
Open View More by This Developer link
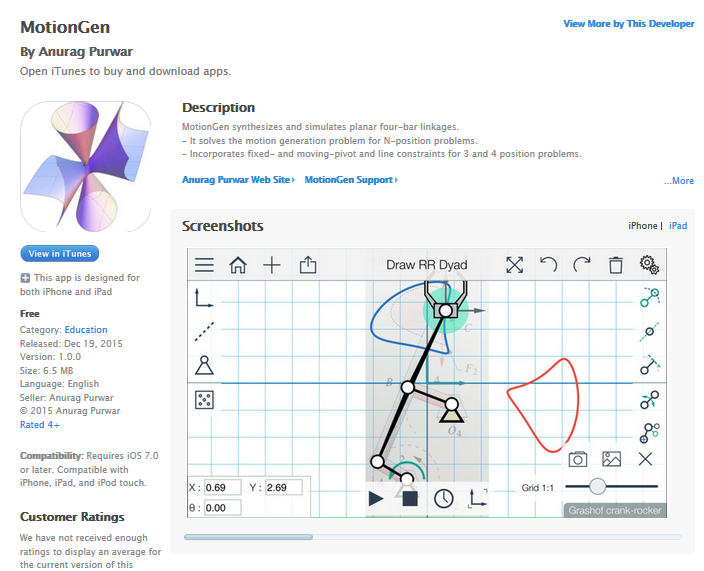click(x=626, y=23)
